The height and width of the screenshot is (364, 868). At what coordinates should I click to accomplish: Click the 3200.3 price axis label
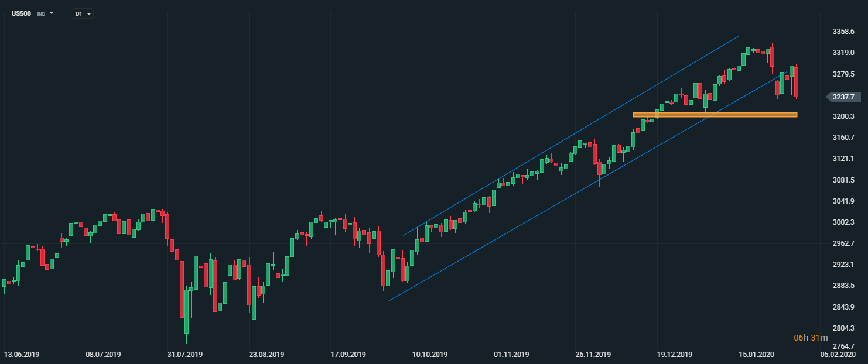[x=843, y=116]
